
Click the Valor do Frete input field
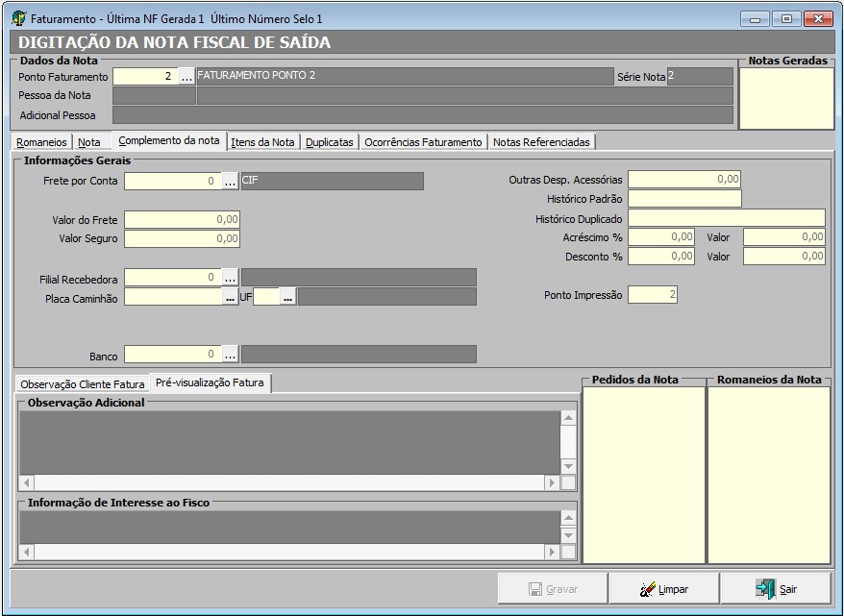tap(182, 220)
